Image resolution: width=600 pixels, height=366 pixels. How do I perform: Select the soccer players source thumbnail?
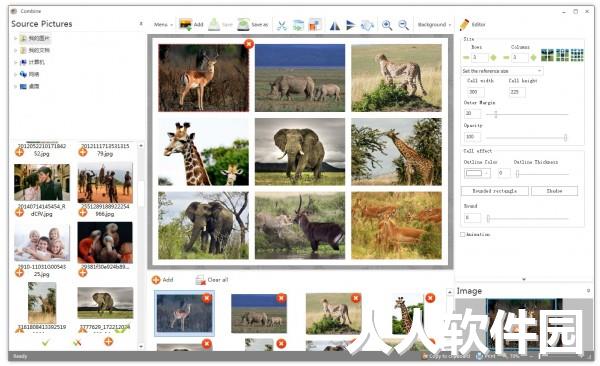(105, 183)
